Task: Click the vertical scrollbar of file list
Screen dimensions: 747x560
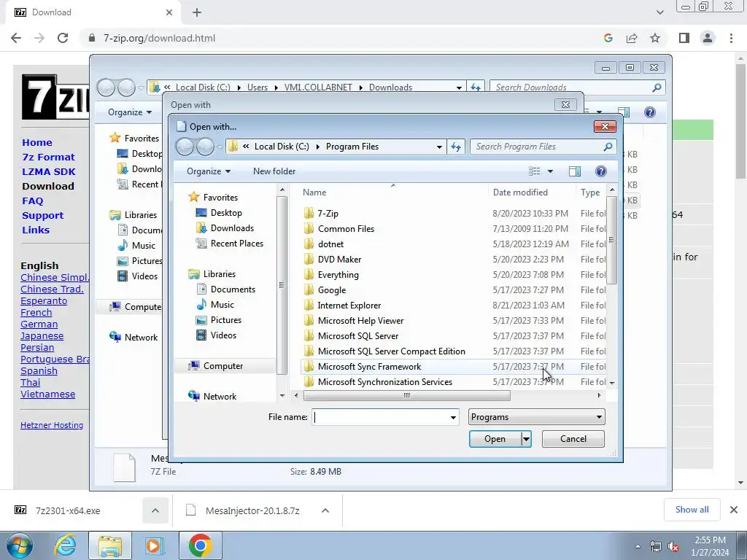Action: (x=612, y=239)
